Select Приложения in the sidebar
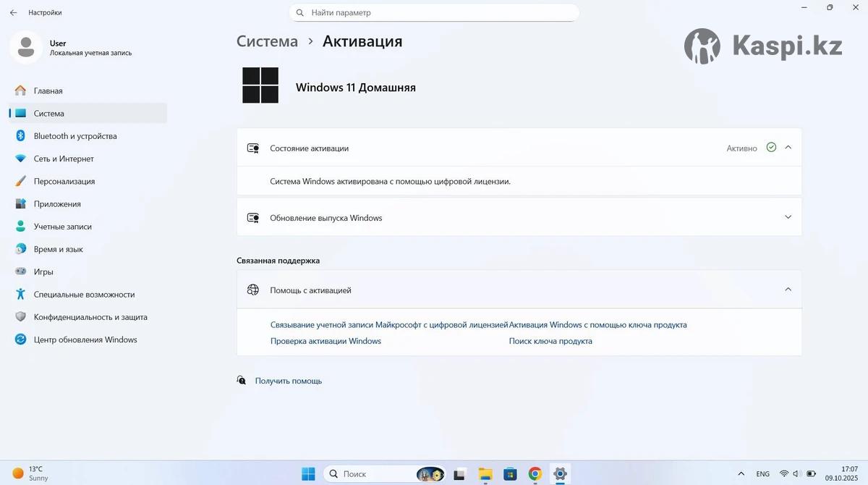868x485 pixels. 56,204
